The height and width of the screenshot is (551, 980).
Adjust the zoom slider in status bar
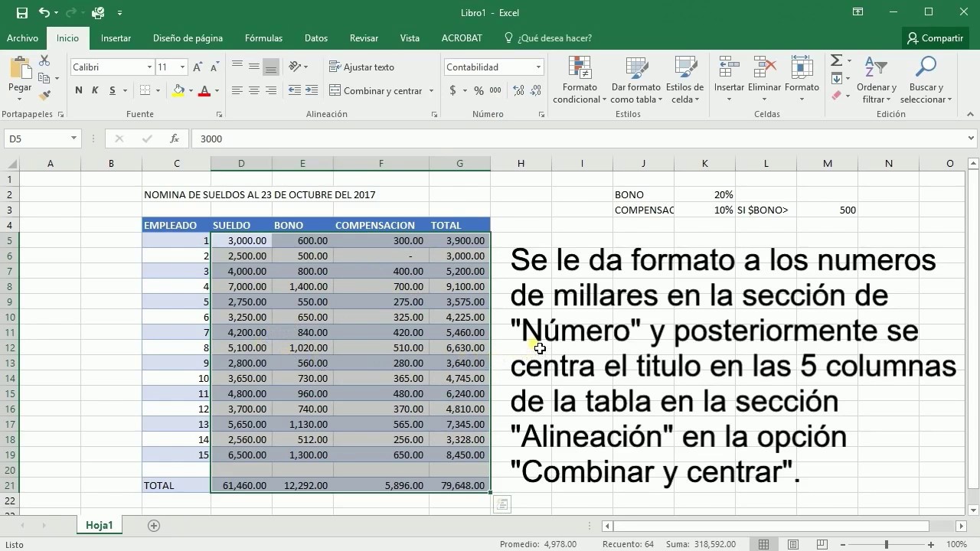pos(887,545)
